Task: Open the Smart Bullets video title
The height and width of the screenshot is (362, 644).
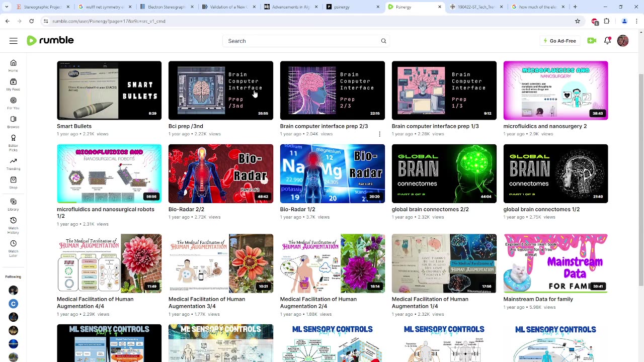Action: [74, 126]
